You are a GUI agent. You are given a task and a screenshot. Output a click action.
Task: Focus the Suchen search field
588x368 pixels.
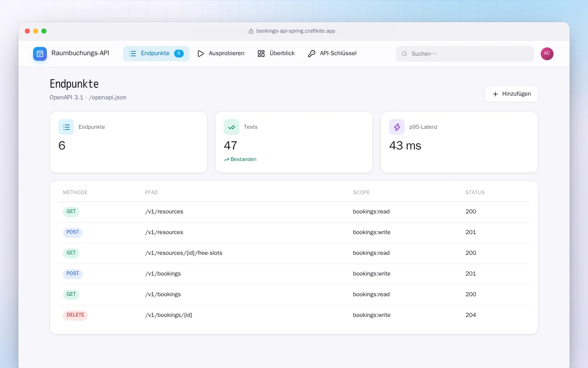(x=465, y=54)
